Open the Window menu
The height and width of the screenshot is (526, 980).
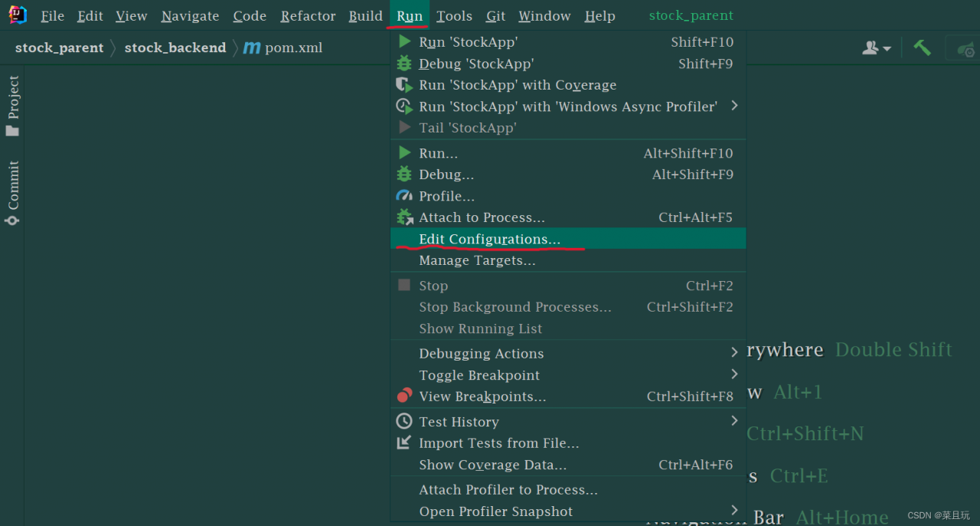544,15
